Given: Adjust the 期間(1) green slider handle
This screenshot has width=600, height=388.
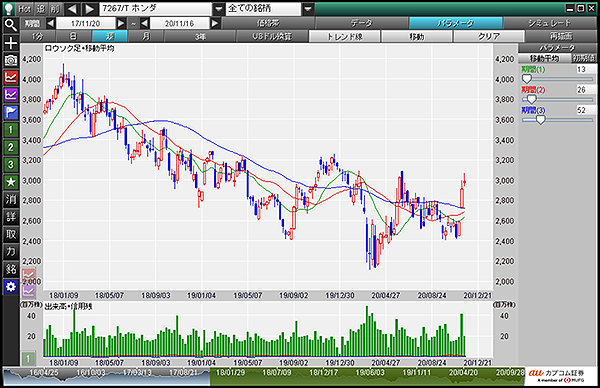Looking at the screenshot, I should (527, 79).
